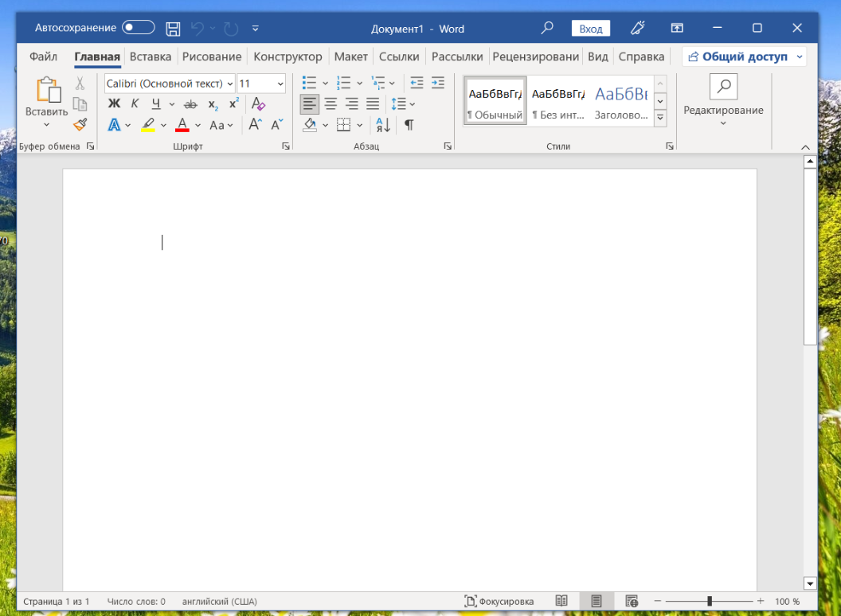Toggle the Автосохранение switch
The width and height of the screenshot is (841, 616).
tap(139, 28)
